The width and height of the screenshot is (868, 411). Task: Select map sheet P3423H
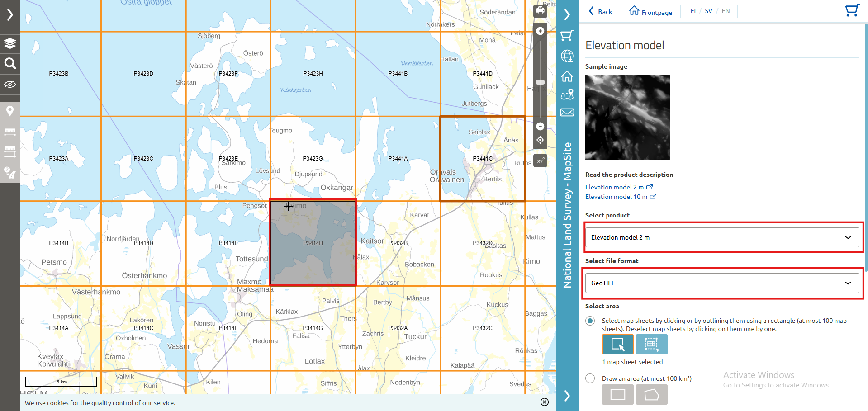click(313, 73)
